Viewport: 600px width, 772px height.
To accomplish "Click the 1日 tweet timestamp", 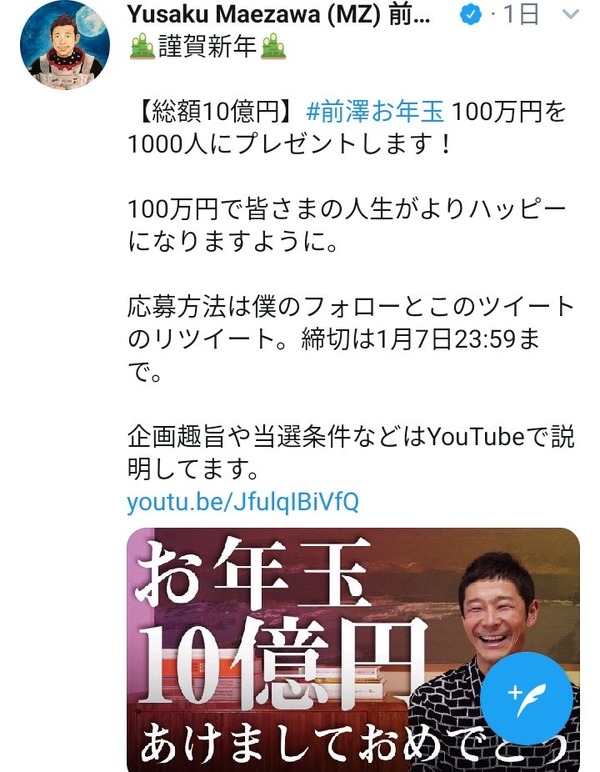I will click(521, 15).
